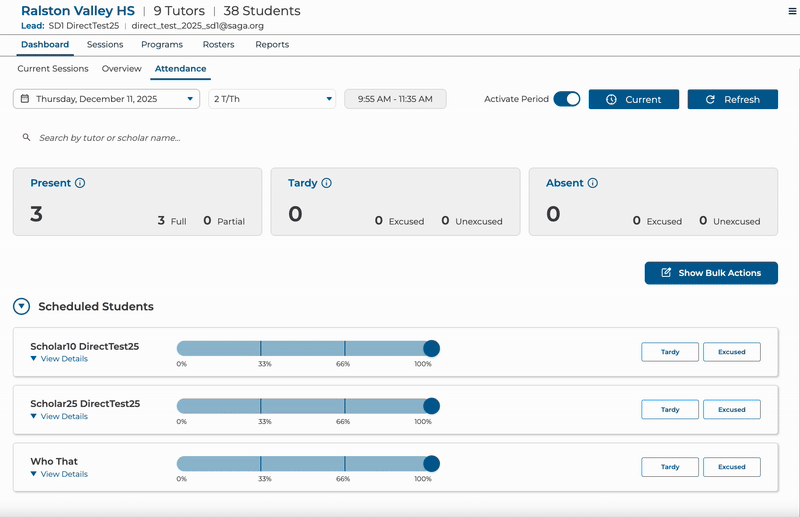Expand View Details for Scholar10 DirectTest25
This screenshot has height=517, width=800.
coord(59,359)
